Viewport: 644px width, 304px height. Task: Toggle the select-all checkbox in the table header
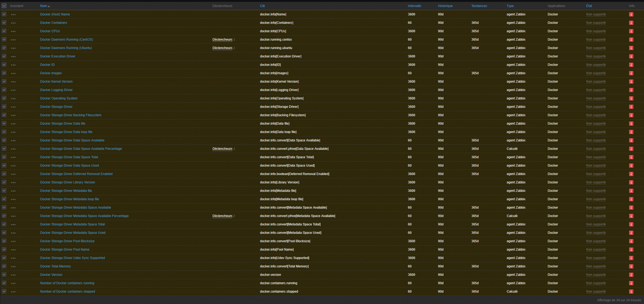tap(4, 6)
